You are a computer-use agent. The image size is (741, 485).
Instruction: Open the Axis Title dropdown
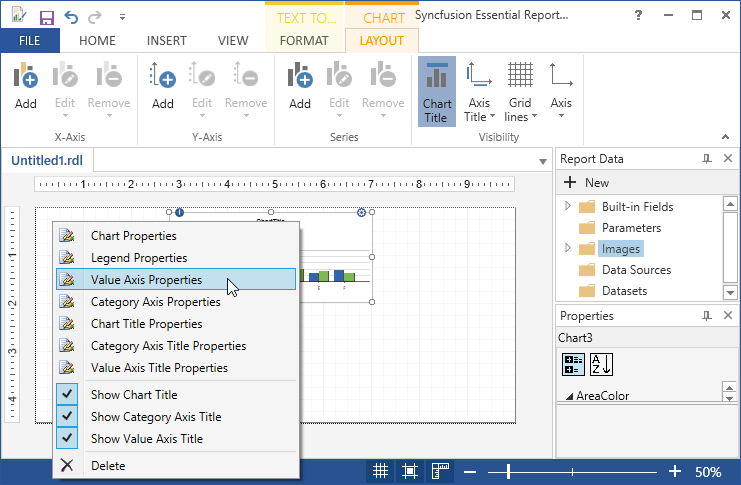pyautogui.click(x=479, y=91)
